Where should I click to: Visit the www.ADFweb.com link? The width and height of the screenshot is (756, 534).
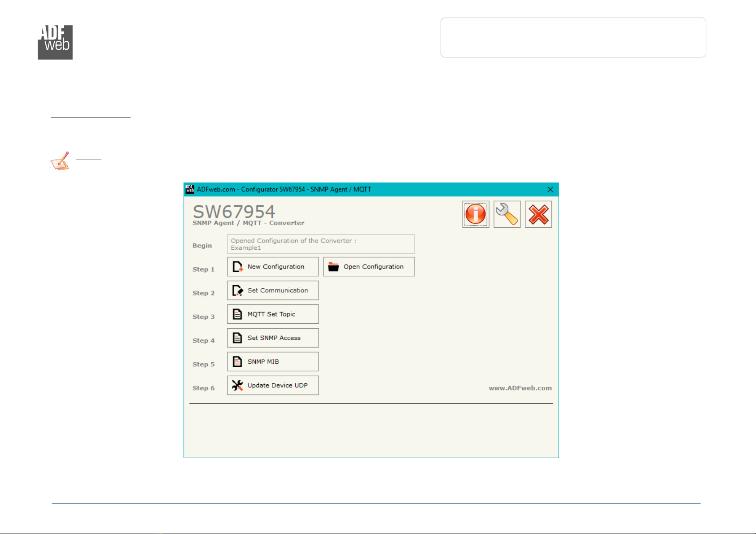coord(520,388)
